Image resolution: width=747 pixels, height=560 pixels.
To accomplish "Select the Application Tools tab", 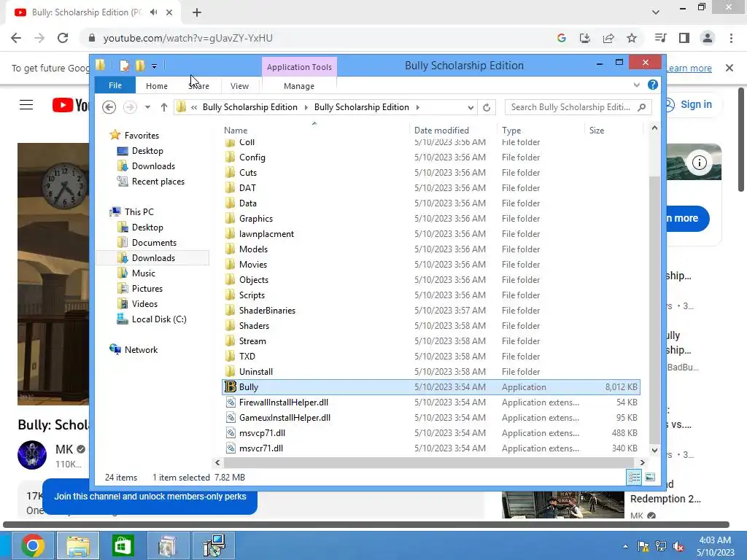I will [299, 66].
